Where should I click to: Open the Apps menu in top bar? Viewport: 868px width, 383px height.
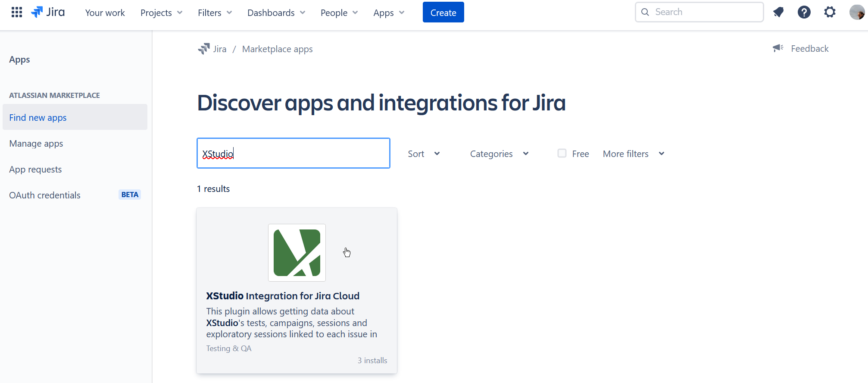point(389,13)
